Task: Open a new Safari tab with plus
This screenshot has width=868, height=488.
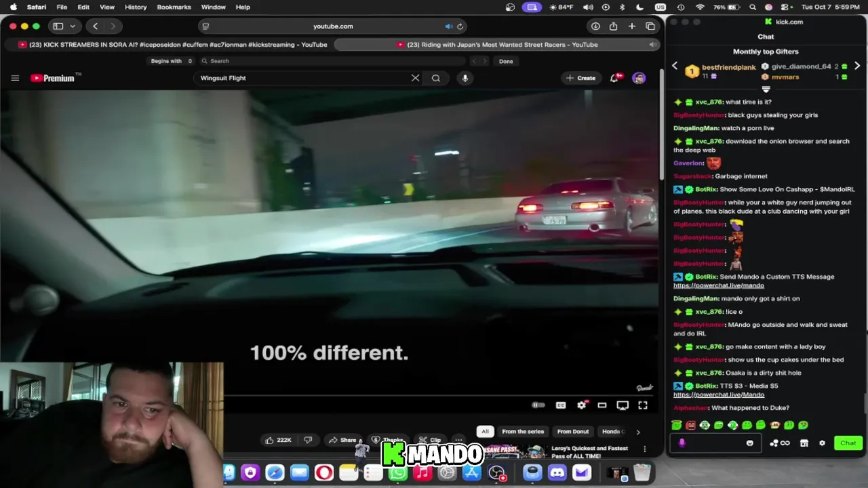Action: 632,26
